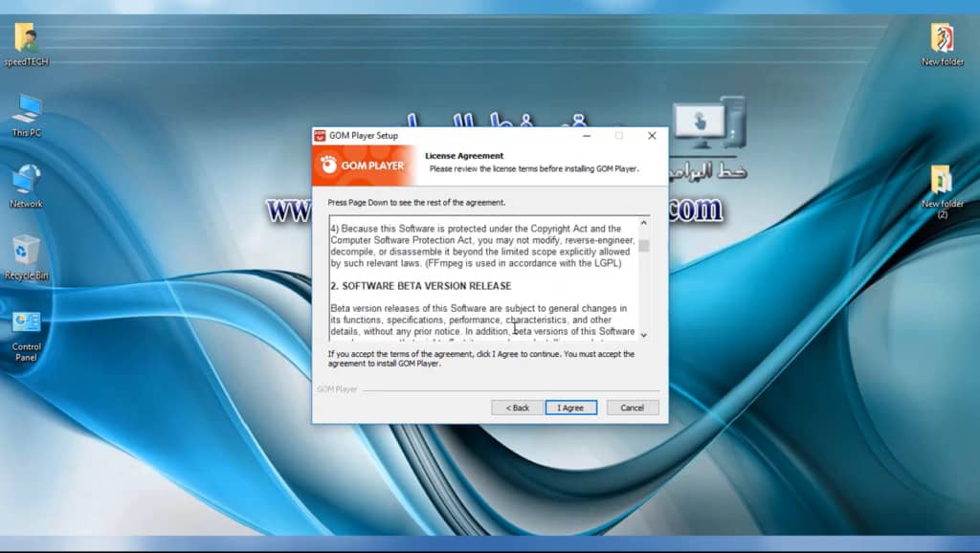Minimize the GOM Player Setup window
This screenshot has height=553, width=980.
[x=586, y=136]
